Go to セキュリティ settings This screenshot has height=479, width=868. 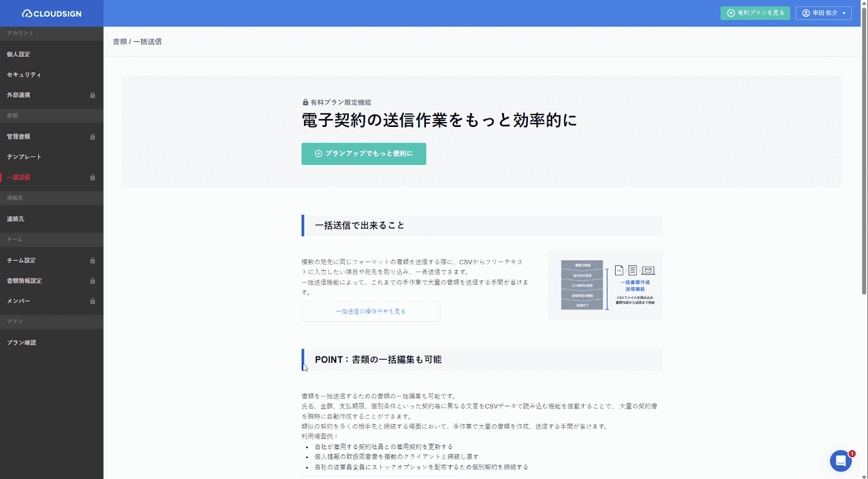click(x=24, y=75)
